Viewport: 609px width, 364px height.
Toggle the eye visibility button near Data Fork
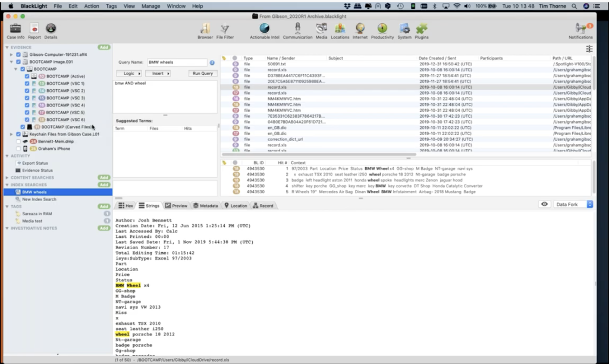pyautogui.click(x=545, y=205)
